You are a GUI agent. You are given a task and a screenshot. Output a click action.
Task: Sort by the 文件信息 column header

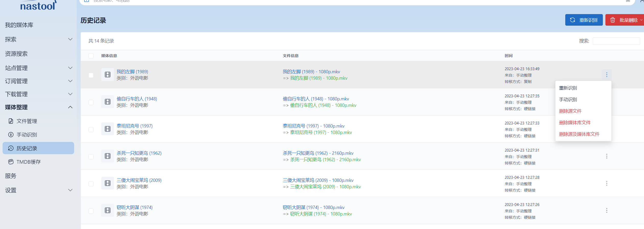pos(291,56)
